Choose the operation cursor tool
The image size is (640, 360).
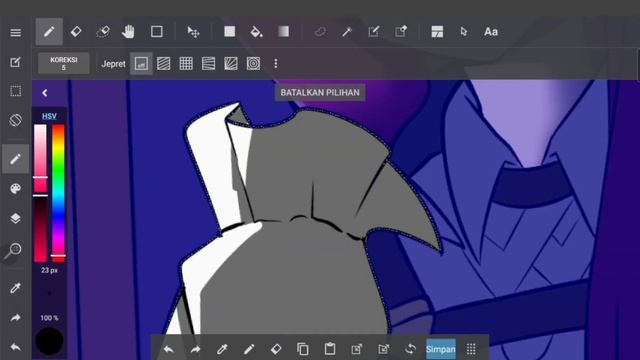(464, 32)
